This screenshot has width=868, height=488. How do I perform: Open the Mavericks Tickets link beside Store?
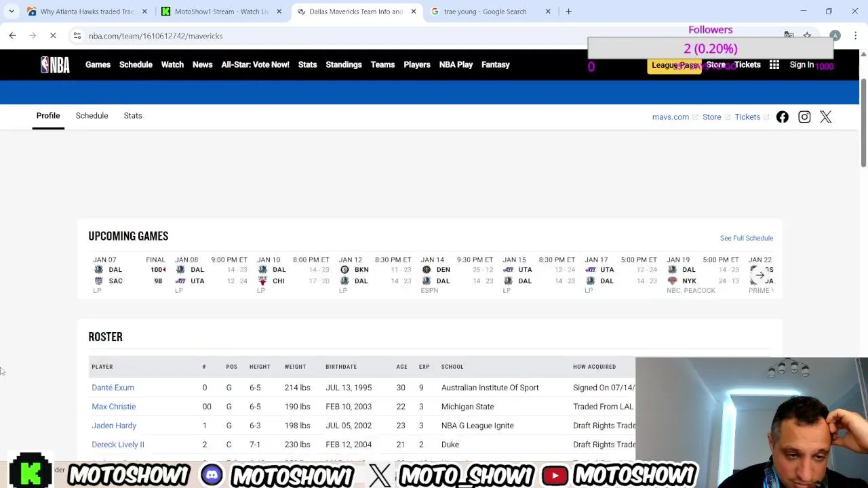[x=747, y=117]
